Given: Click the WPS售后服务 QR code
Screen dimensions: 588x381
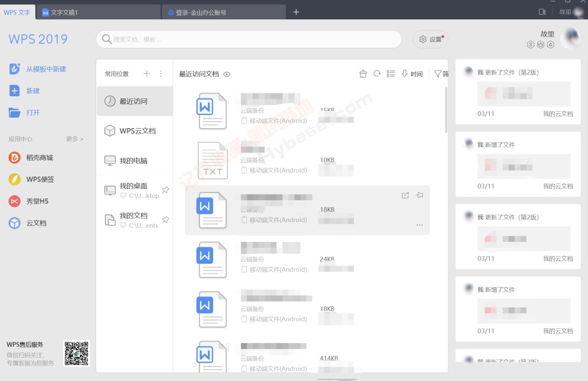Looking at the screenshot, I should [76, 354].
